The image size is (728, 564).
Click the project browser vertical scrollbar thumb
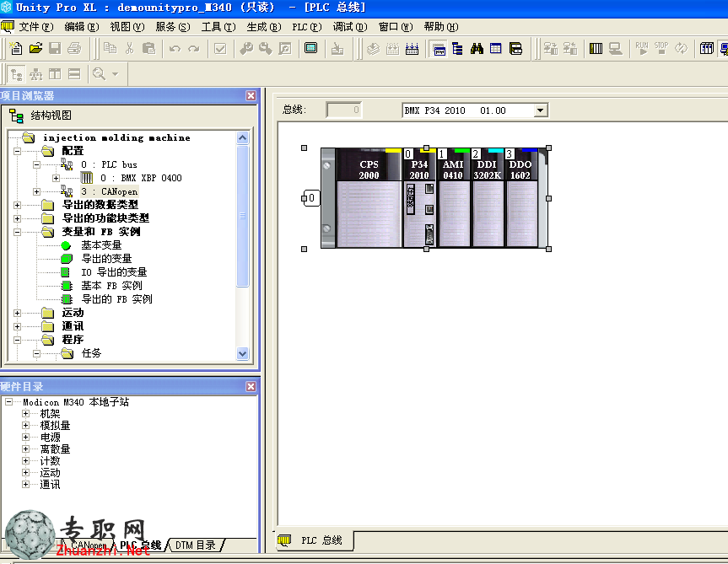click(x=242, y=216)
